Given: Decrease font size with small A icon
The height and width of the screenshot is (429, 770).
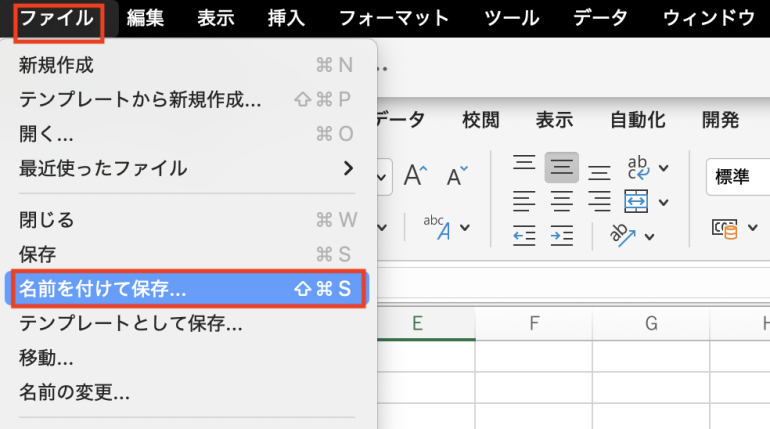Looking at the screenshot, I should click(x=457, y=175).
